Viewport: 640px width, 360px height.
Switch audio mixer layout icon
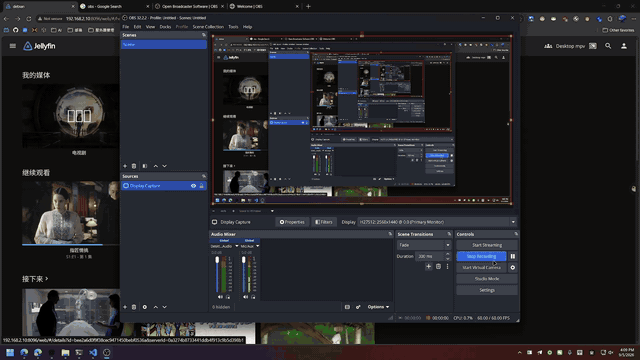pyautogui.click(x=347, y=307)
